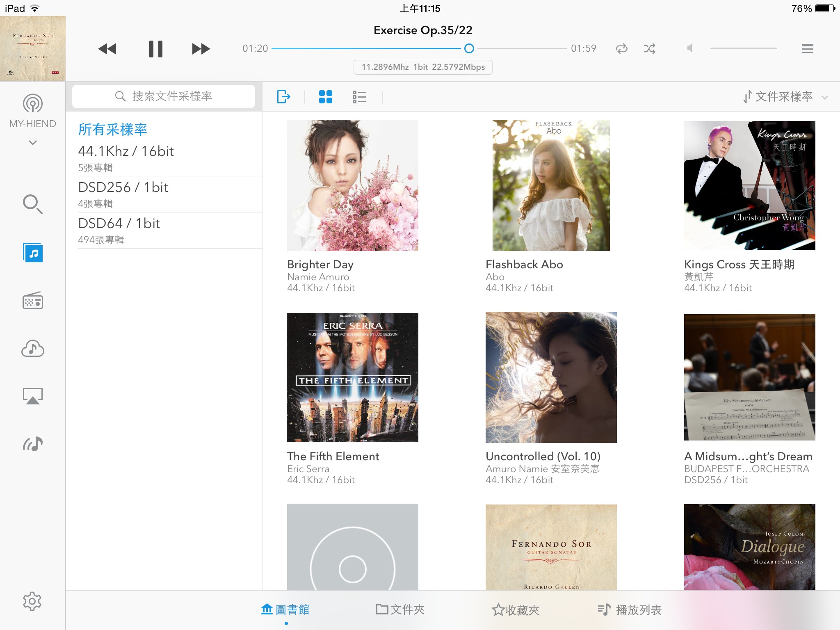Image resolution: width=840 pixels, height=630 pixels.
Task: Switch to the 播放列表 tab
Action: coord(629,609)
